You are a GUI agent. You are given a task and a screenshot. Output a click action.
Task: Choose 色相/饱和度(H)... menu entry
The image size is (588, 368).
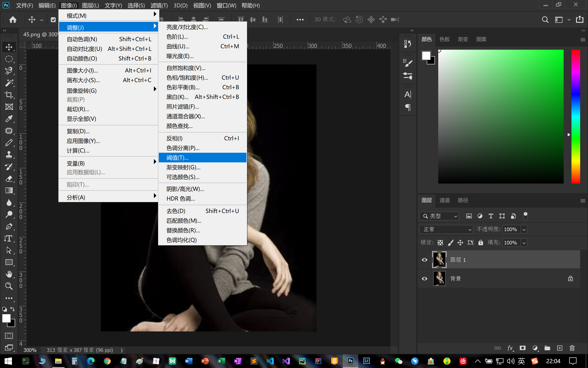pos(202,78)
